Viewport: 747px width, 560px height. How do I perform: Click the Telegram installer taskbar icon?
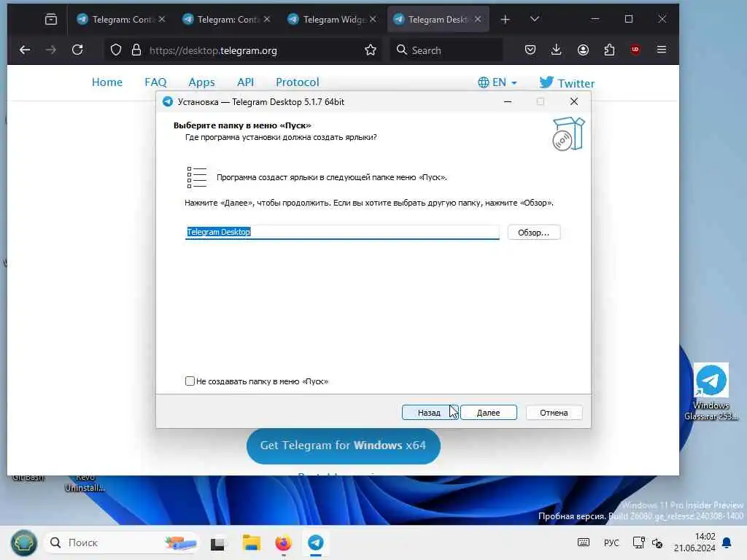[x=315, y=542]
